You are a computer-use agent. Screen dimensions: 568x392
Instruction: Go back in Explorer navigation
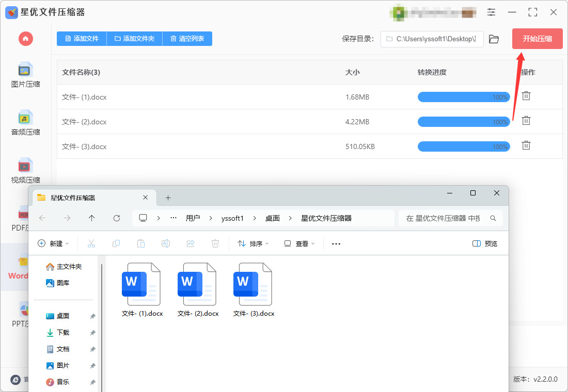(42, 218)
